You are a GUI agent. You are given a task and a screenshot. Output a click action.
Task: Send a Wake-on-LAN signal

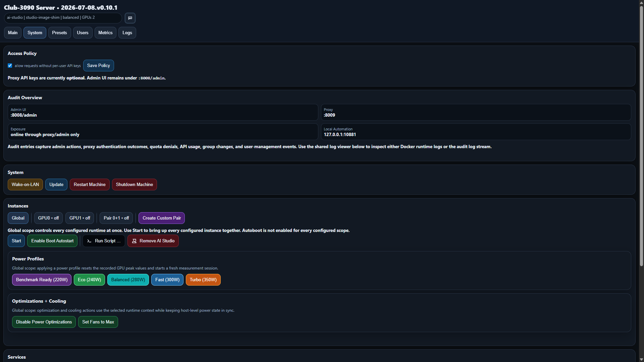[x=25, y=185]
